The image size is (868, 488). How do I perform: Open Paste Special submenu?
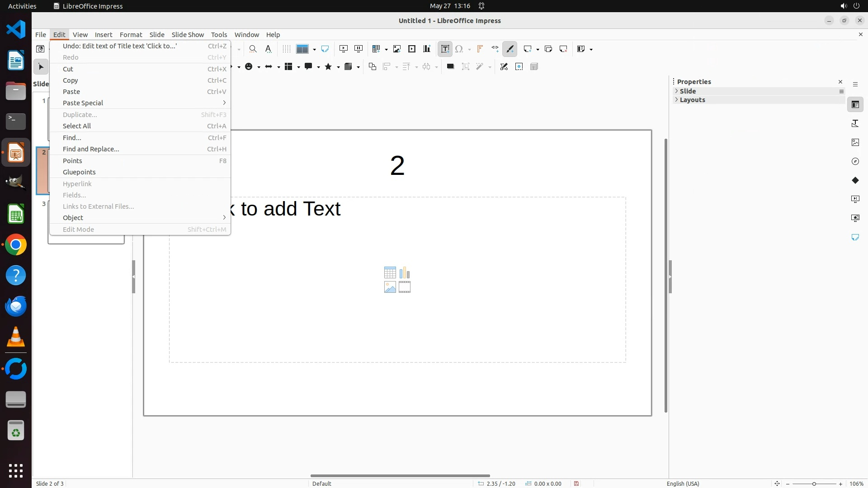click(x=83, y=103)
